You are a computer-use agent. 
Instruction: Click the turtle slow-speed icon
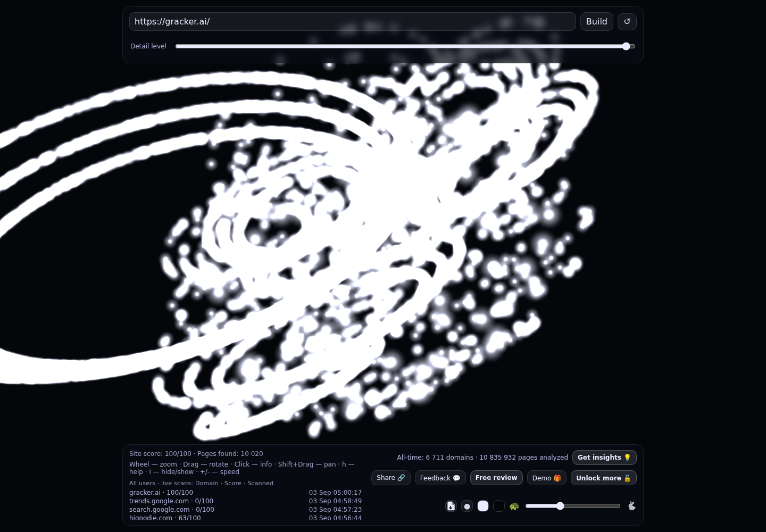click(x=514, y=506)
